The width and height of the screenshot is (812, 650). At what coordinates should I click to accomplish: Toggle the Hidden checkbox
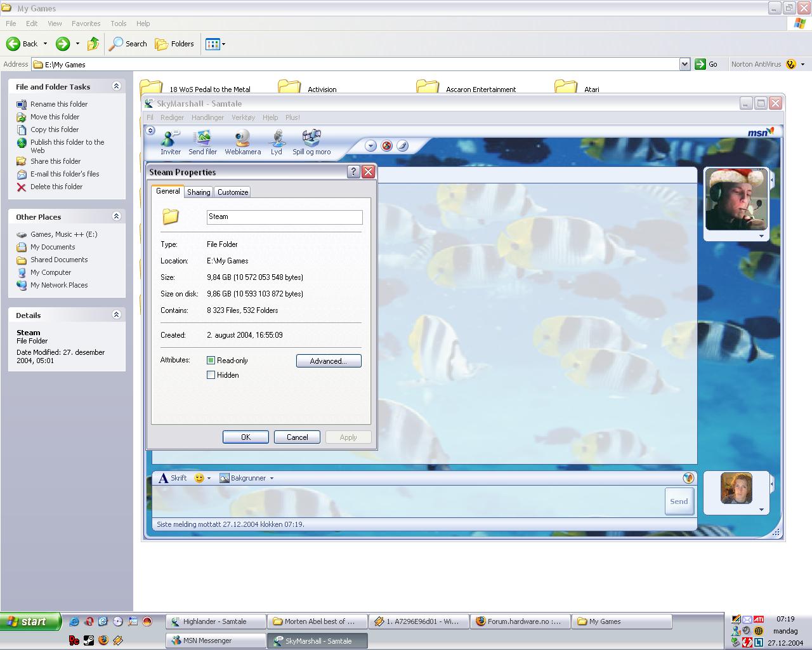211,375
